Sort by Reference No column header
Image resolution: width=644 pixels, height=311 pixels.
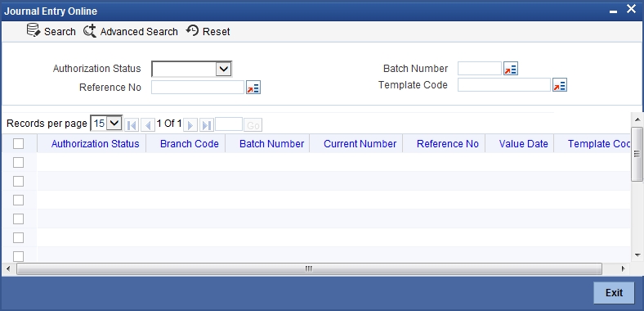click(448, 143)
